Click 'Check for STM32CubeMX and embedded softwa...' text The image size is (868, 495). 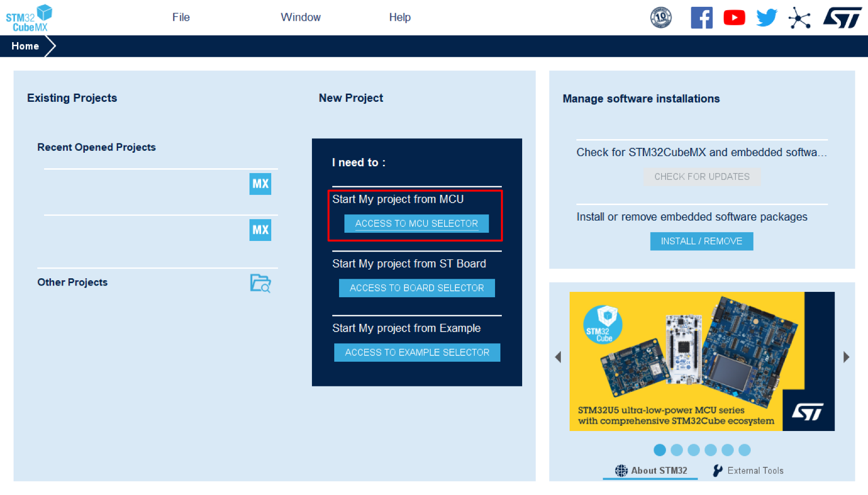pyautogui.click(x=702, y=152)
